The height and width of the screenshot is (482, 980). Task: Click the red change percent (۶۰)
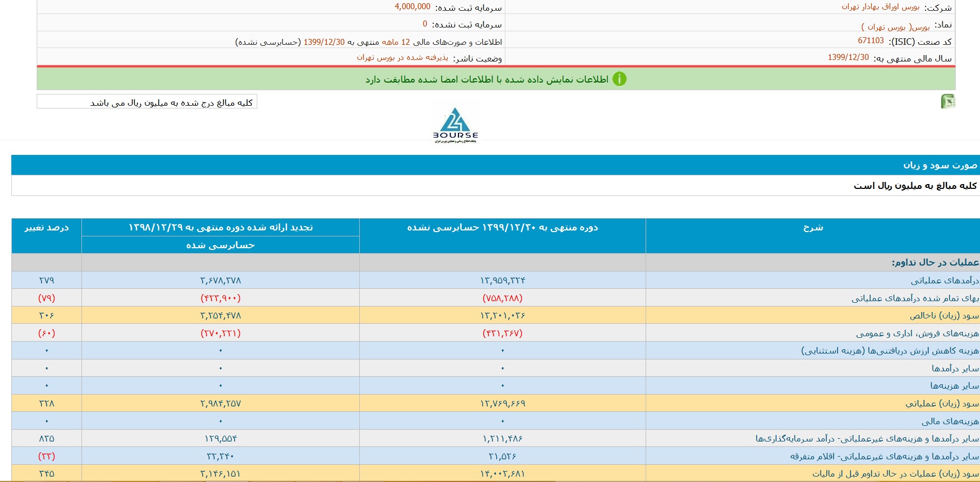46,333
